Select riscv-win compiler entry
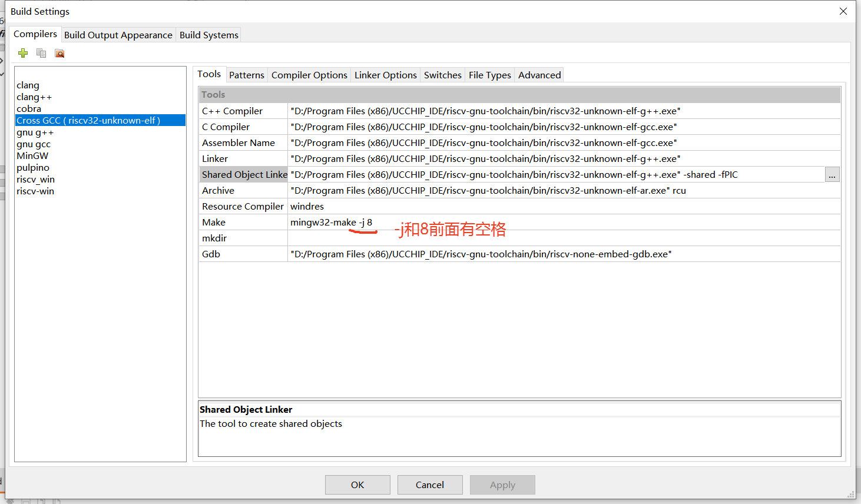This screenshot has height=504, width=861. coord(100,191)
